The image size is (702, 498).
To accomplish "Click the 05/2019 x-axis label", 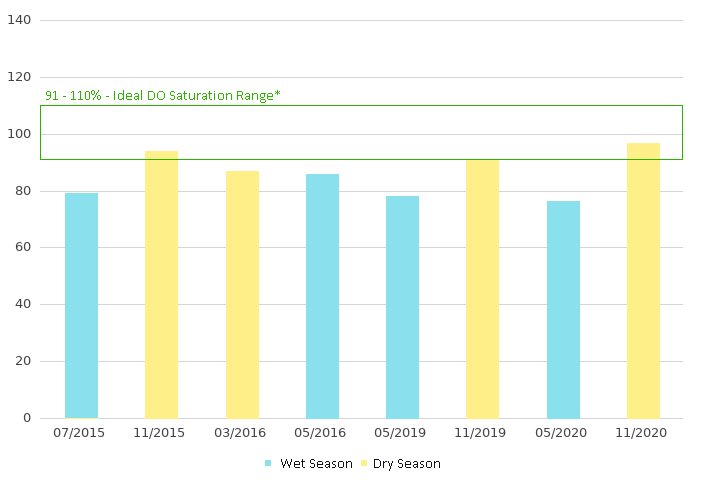I will (402, 433).
